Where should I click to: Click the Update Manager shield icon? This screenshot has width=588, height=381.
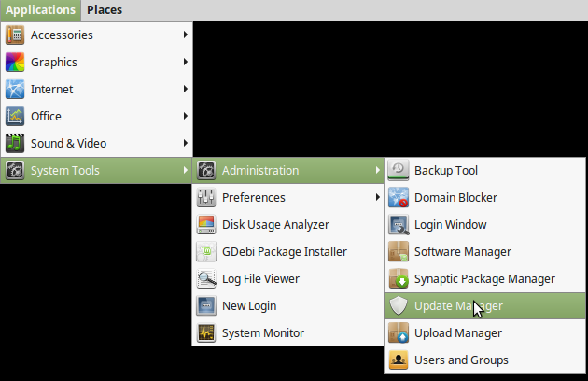(399, 305)
